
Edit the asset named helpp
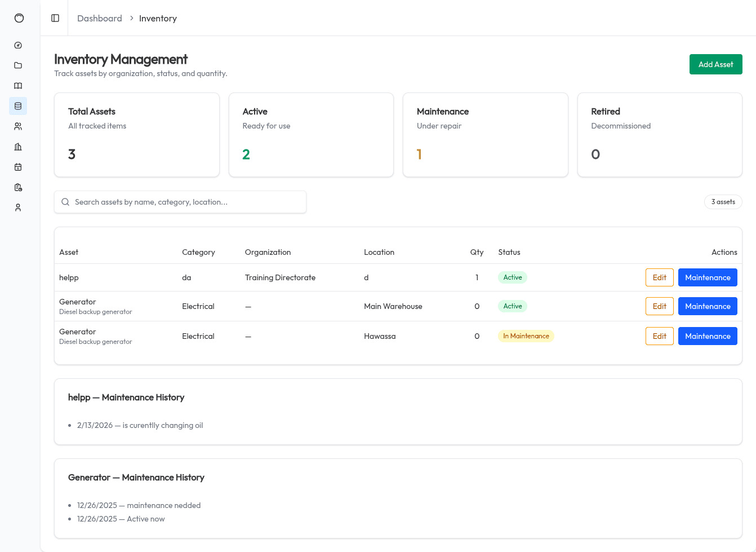659,277
